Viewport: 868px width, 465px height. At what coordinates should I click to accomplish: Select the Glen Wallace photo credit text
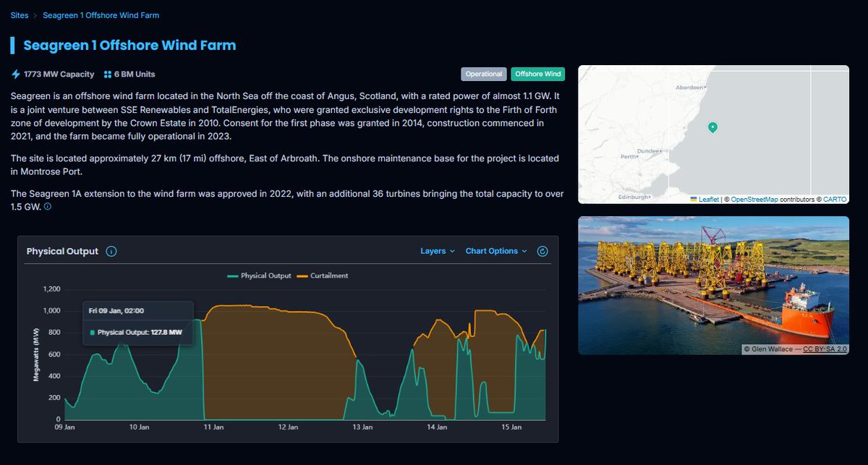point(769,349)
